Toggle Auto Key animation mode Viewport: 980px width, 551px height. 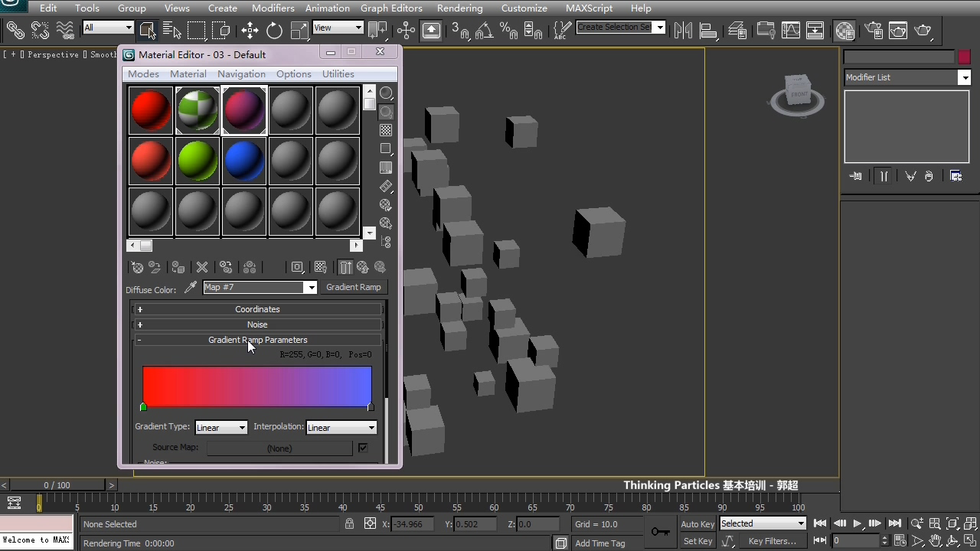(x=697, y=524)
